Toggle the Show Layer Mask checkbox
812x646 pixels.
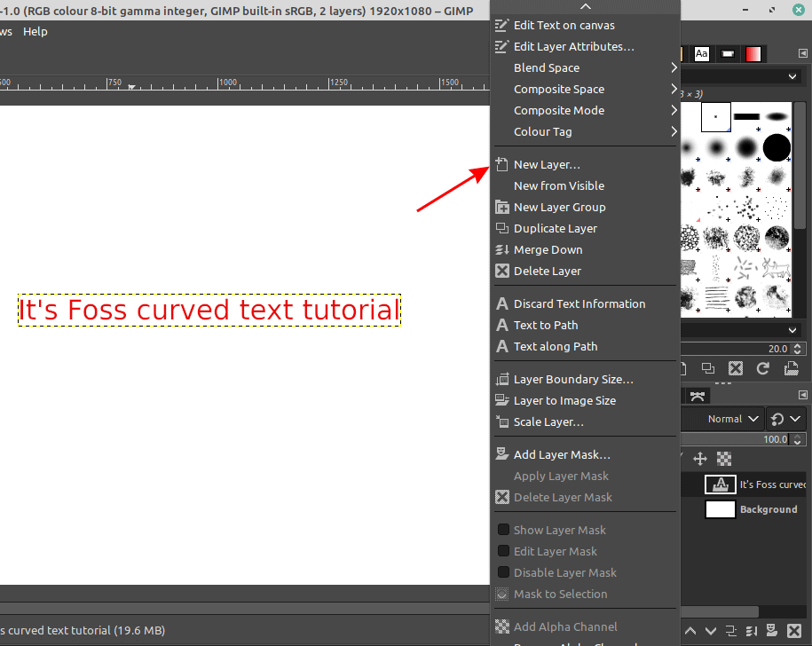(504, 530)
